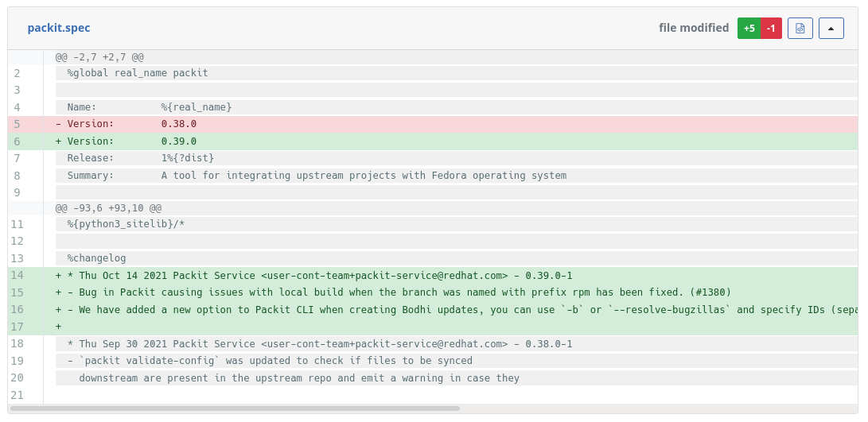Click the second hunk header @@ -93,6 +93,10 @@
868x422 pixels.
click(108, 207)
